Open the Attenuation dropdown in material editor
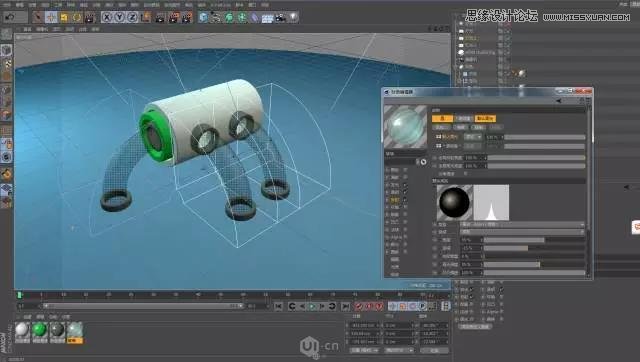The width and height of the screenshot is (640, 362). 522,232
